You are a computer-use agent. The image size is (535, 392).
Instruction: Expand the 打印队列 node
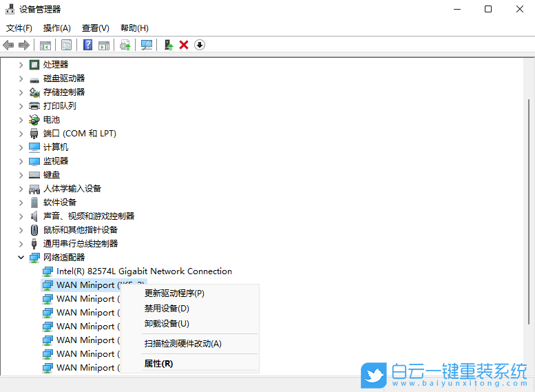[x=21, y=106]
